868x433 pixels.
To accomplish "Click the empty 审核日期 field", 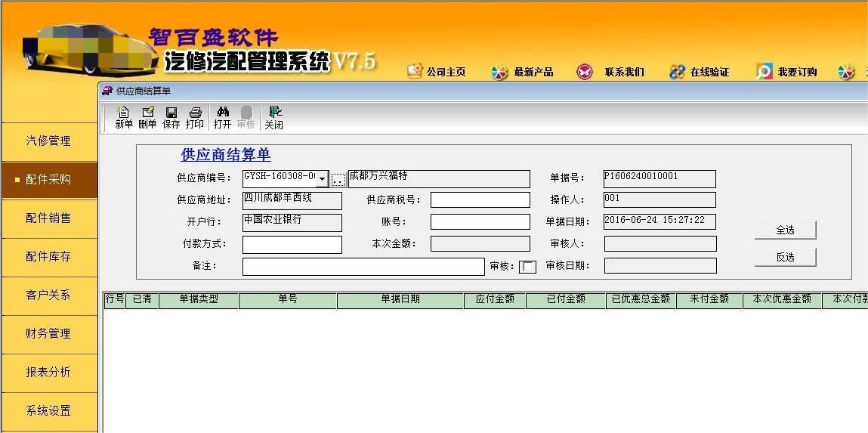I will point(660,266).
